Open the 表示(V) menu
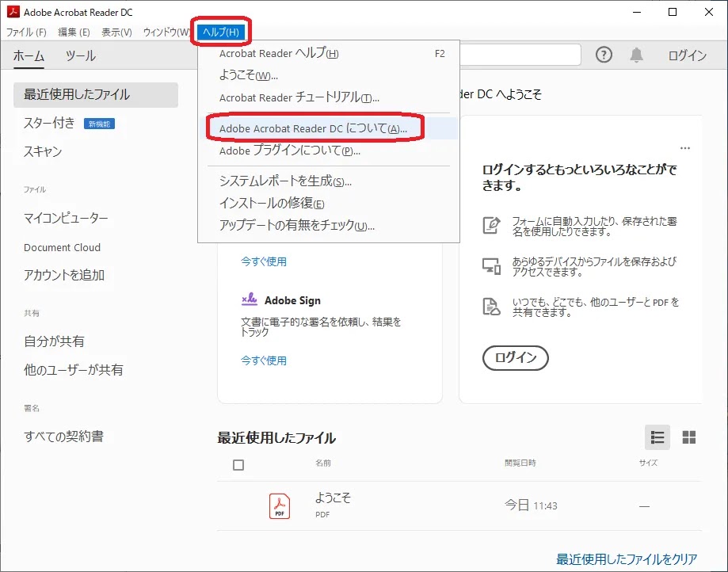Viewport: 728px width, 572px height. click(116, 32)
